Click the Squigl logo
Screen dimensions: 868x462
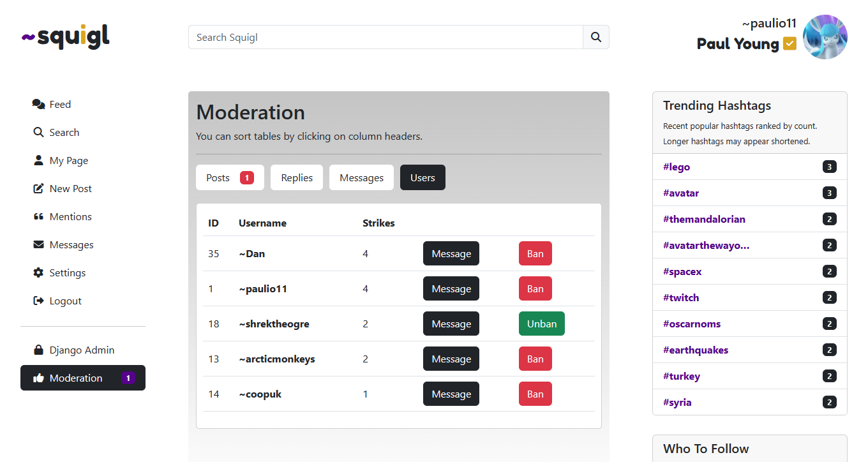(x=66, y=37)
